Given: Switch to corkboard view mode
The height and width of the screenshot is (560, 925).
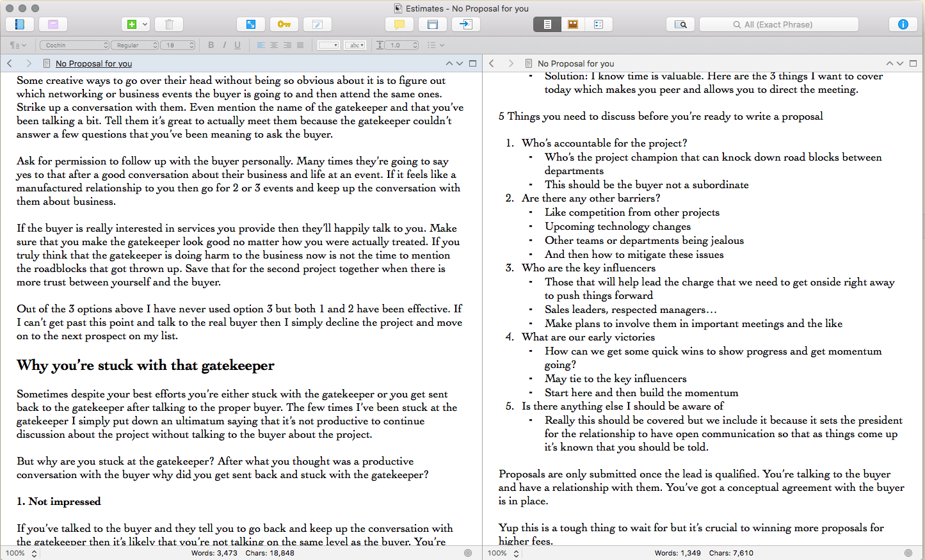Looking at the screenshot, I should point(573,24).
